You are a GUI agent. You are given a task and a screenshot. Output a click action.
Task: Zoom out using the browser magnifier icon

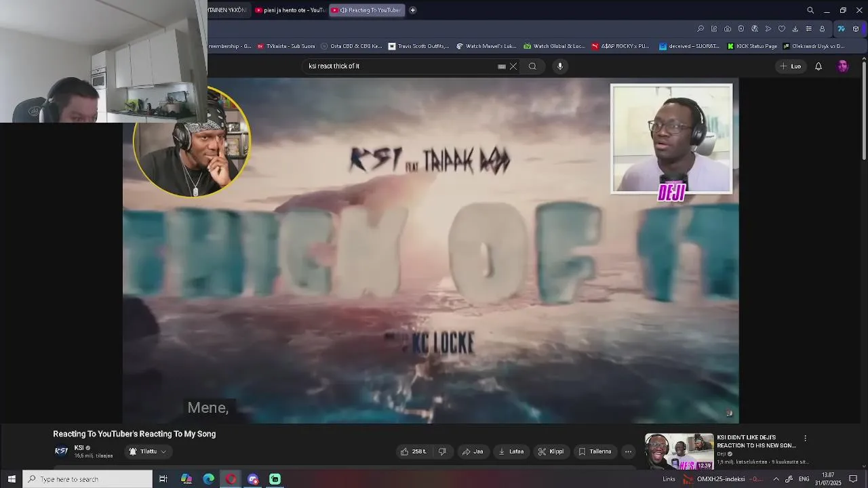point(701,29)
